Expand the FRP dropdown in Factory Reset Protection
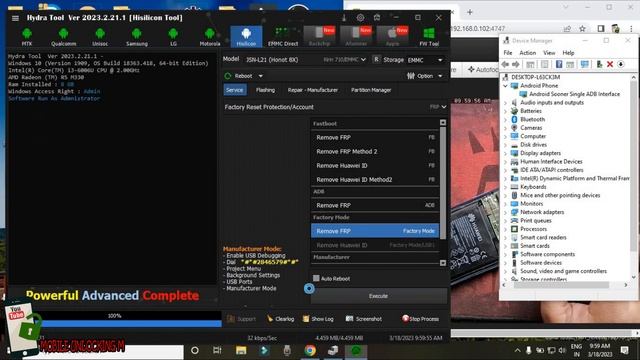 (x=438, y=107)
